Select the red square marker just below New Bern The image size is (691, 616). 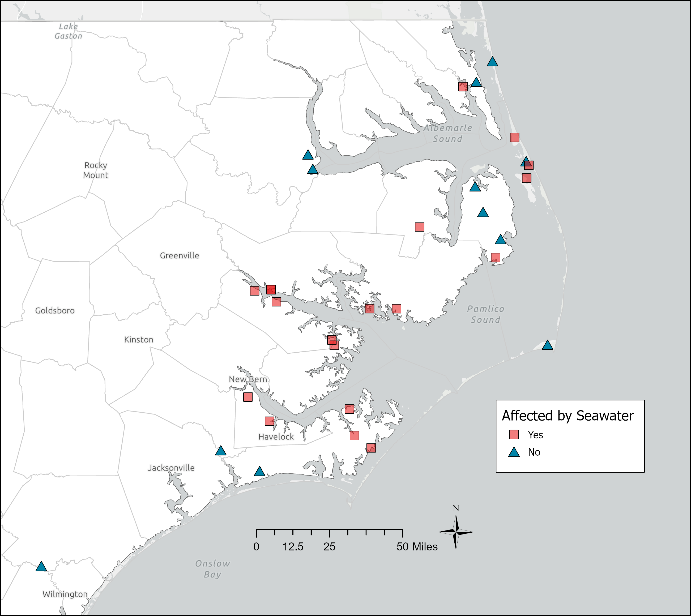pos(248,397)
